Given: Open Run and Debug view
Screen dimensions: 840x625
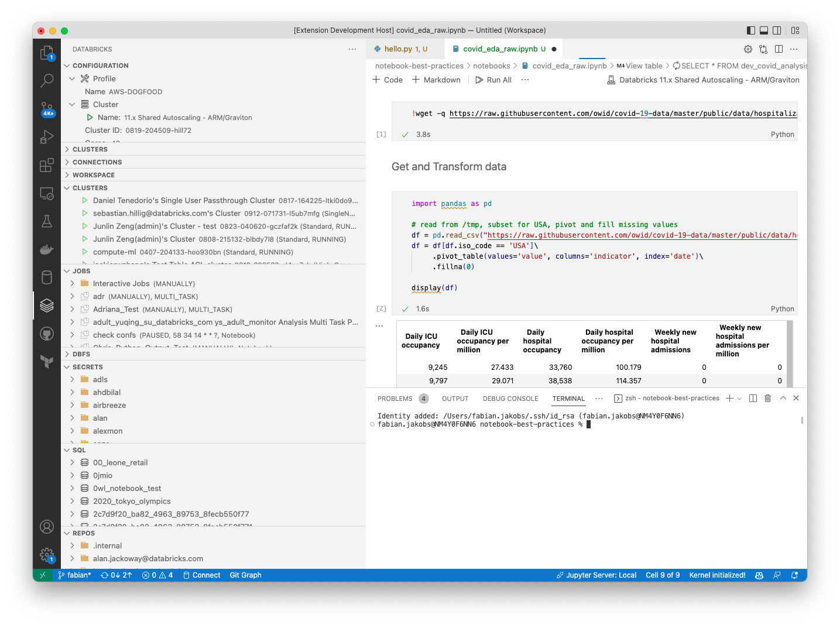Looking at the screenshot, I should (x=47, y=137).
